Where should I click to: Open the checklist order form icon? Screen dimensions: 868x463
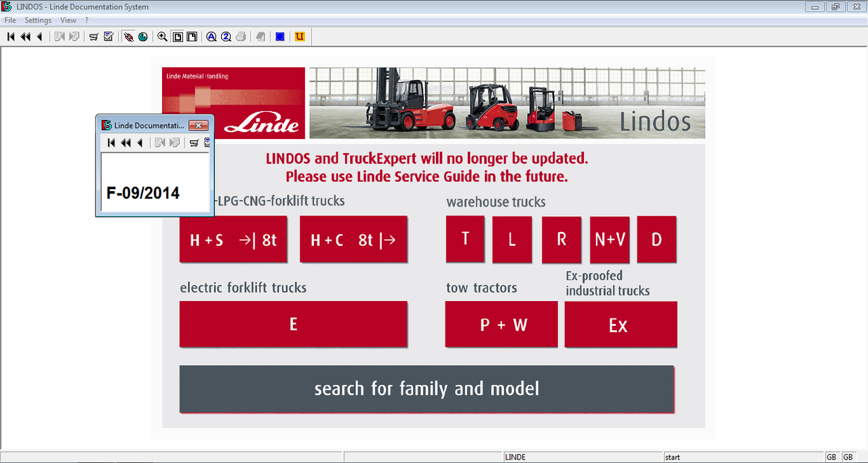108,37
